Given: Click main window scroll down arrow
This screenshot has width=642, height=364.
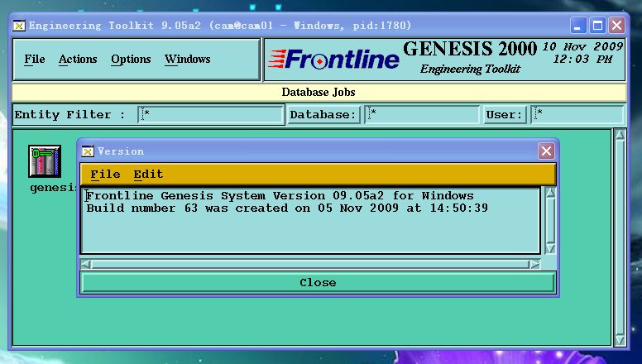Looking at the screenshot, I should (x=620, y=341).
